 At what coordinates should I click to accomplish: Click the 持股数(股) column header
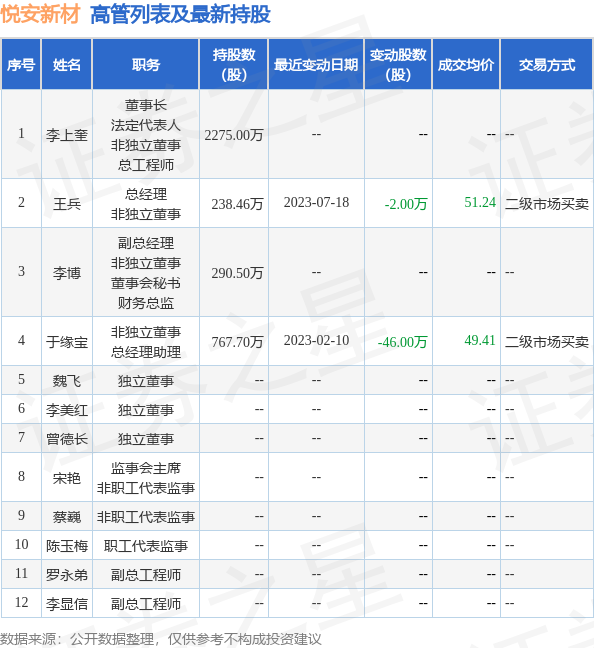click(x=234, y=65)
